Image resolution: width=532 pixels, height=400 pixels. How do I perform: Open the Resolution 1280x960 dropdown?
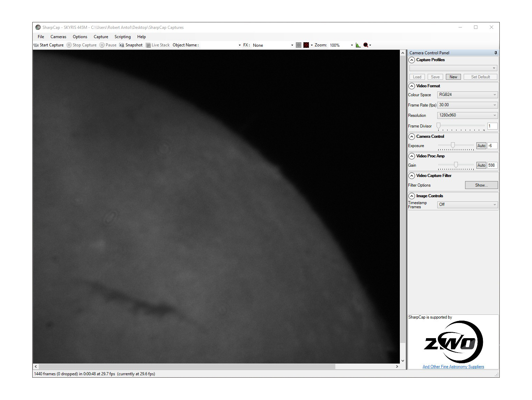coord(467,115)
